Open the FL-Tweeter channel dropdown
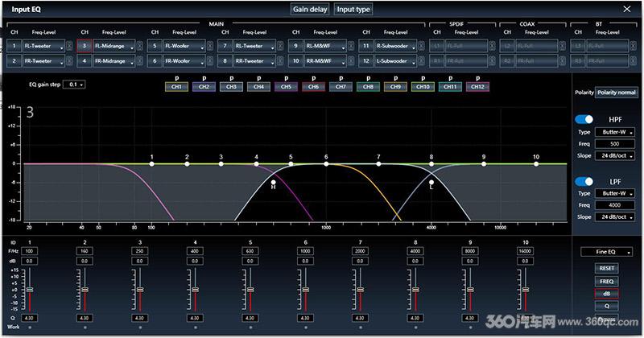644x338 pixels. (x=43, y=46)
